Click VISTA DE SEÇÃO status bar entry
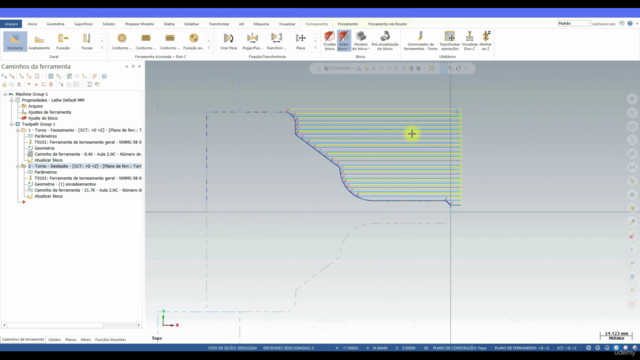Image resolution: width=640 pixels, height=360 pixels. 232,348
